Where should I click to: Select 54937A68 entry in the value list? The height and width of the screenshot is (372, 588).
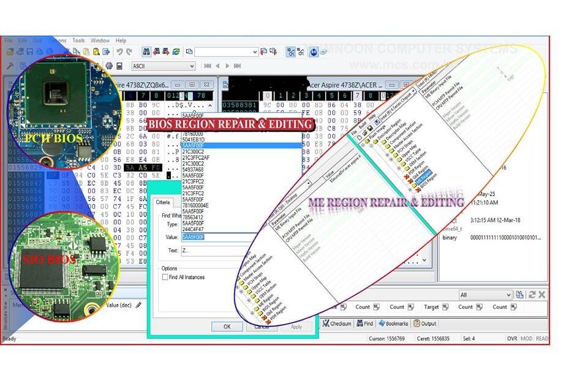tap(193, 170)
